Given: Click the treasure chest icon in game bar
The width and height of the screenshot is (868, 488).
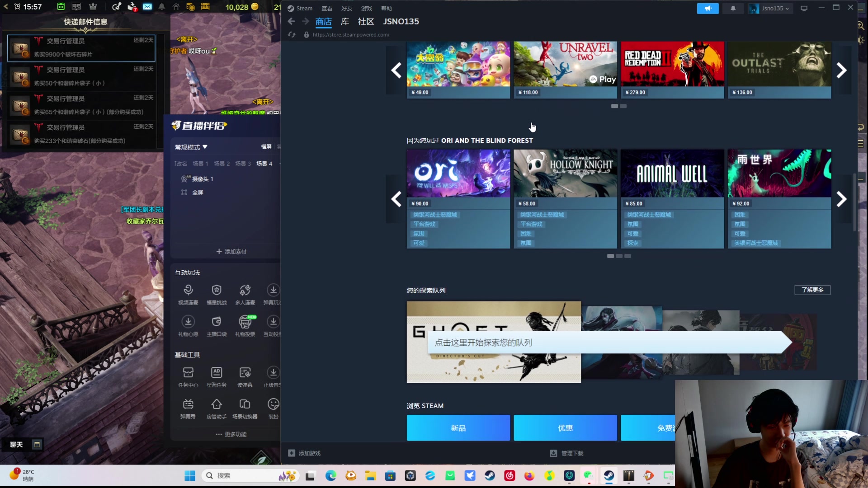Looking at the screenshot, I should (x=205, y=7).
